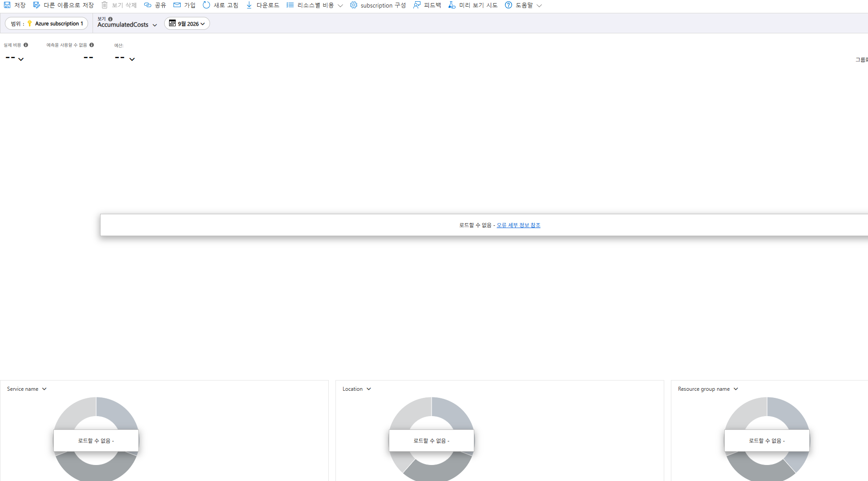Click the 피드백 label
868x481 pixels.
(432, 5)
